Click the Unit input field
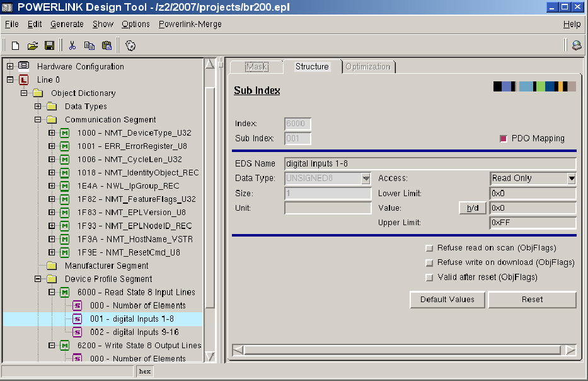This screenshot has width=588, height=381. [328, 208]
